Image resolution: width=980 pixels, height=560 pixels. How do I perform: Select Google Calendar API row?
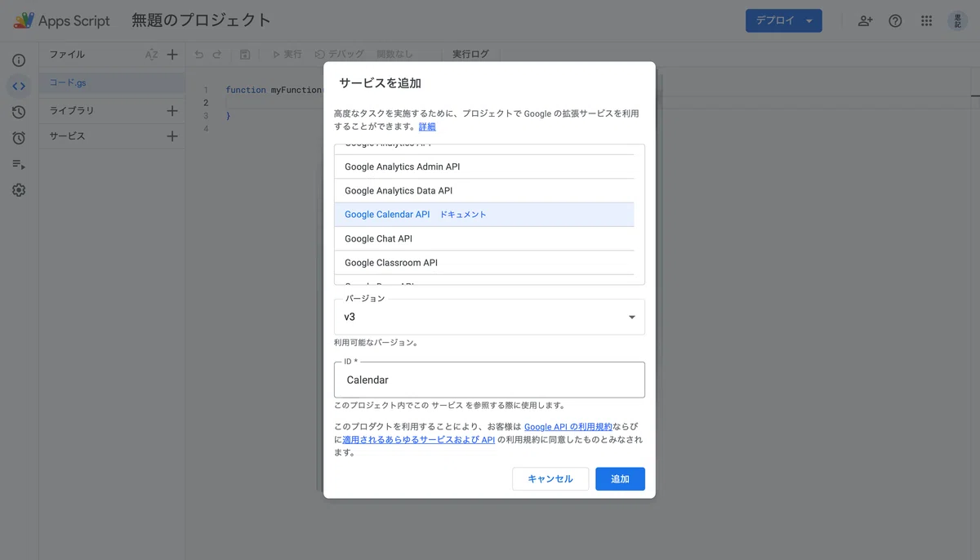[484, 215]
